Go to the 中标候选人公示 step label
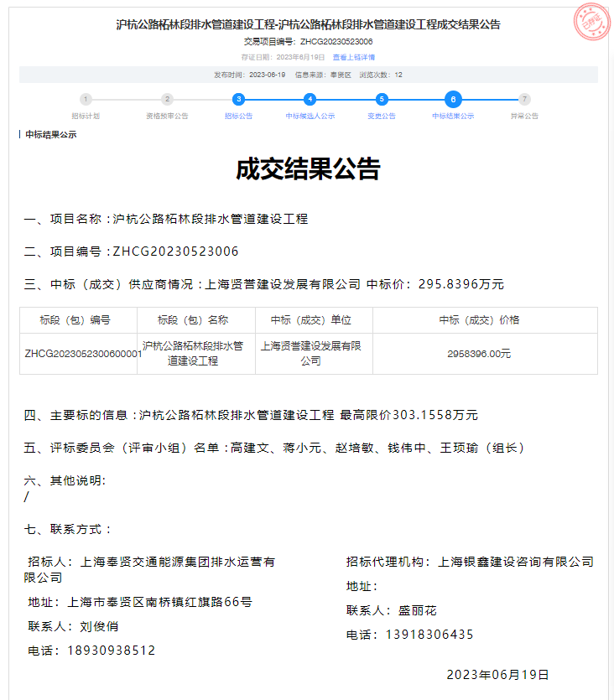This screenshot has width=614, height=700. (310, 117)
